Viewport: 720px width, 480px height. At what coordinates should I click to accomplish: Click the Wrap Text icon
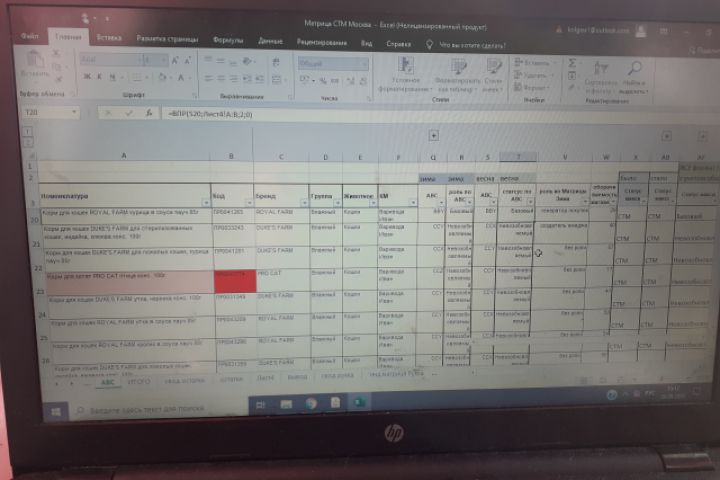[x=276, y=62]
